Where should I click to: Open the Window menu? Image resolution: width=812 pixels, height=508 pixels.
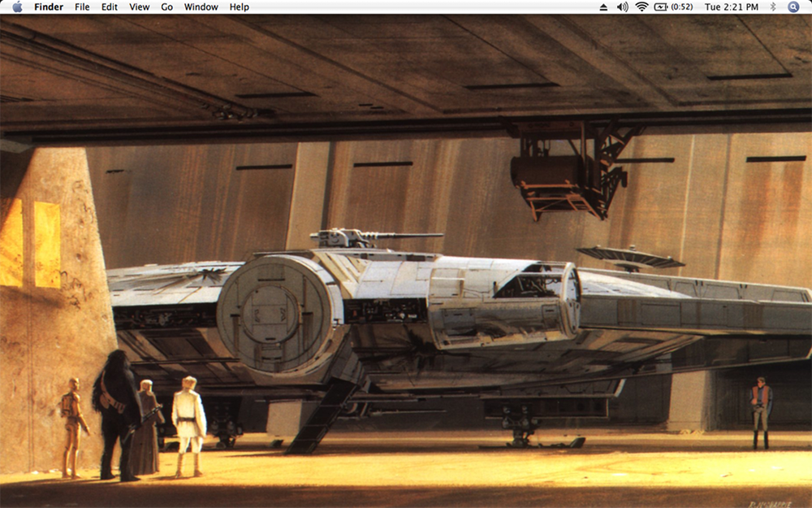click(201, 7)
